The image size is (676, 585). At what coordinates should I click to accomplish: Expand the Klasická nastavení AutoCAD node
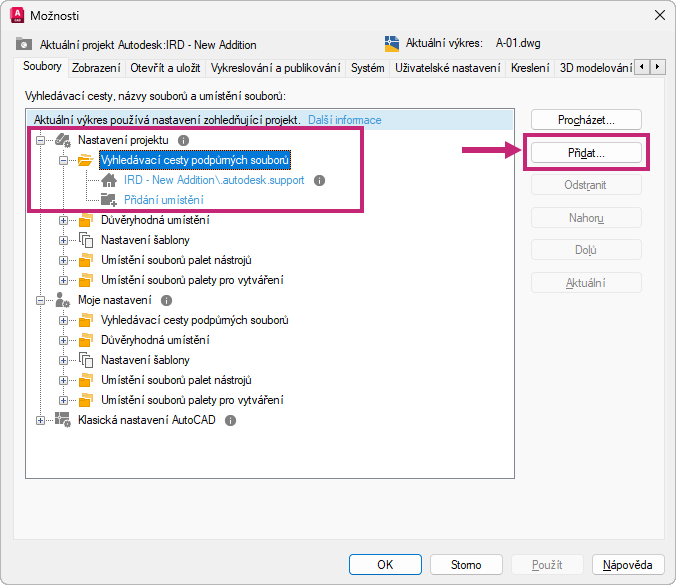point(40,420)
